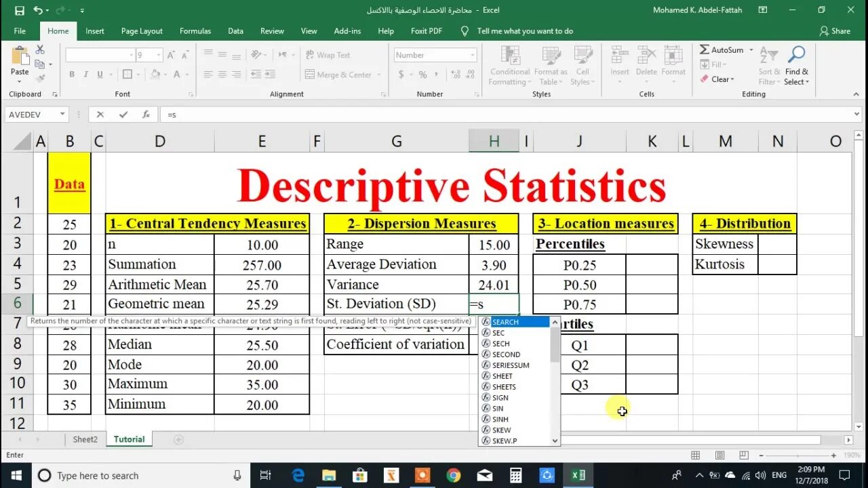Click the AutoSum sigma icon
The image size is (868, 488).
click(704, 49)
